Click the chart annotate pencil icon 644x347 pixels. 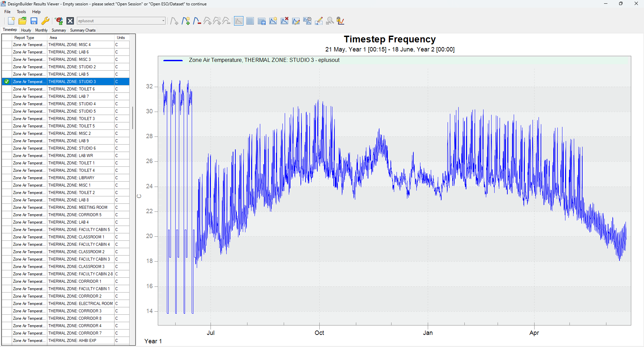click(319, 21)
